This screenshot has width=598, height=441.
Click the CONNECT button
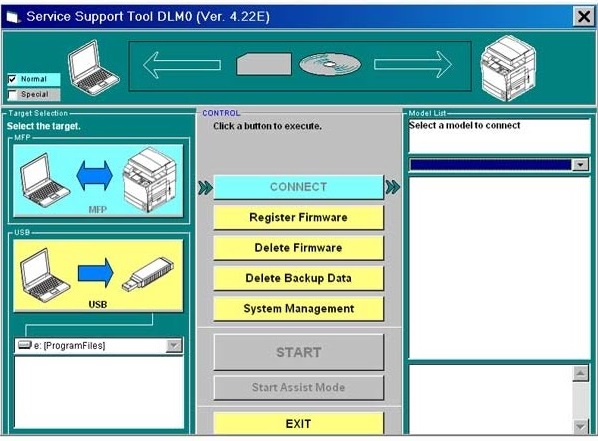pyautogui.click(x=299, y=187)
